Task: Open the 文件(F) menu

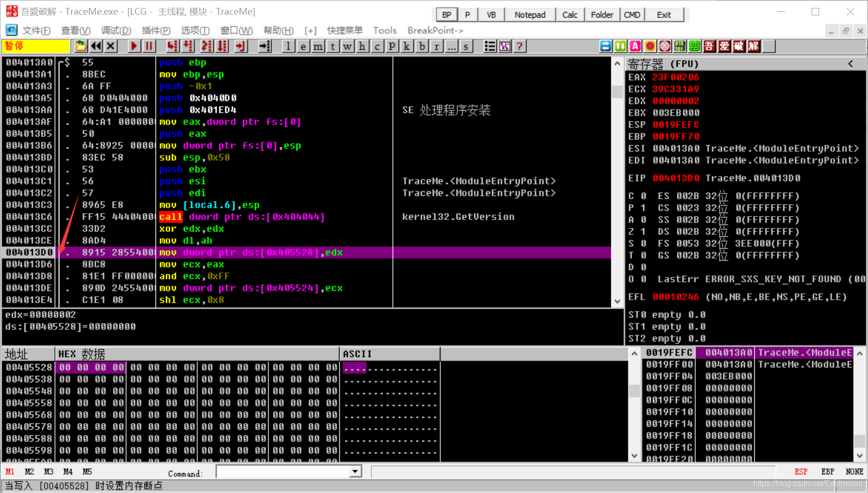Action: point(36,31)
